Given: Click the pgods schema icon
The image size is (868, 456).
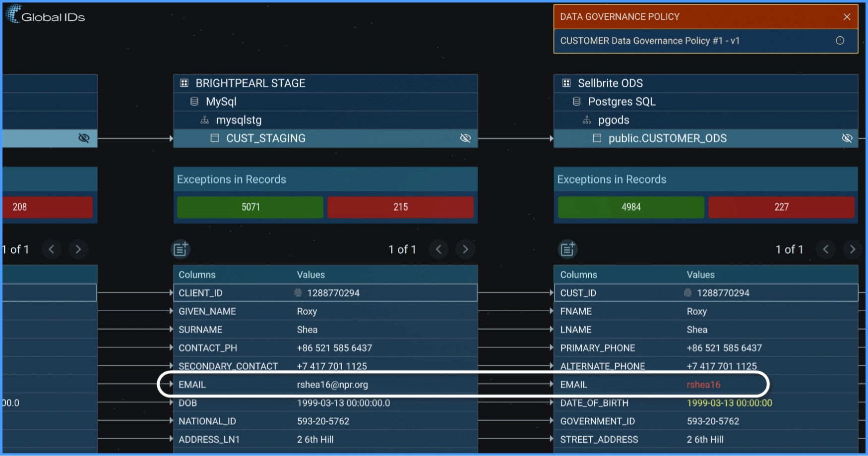Looking at the screenshot, I should click(587, 120).
